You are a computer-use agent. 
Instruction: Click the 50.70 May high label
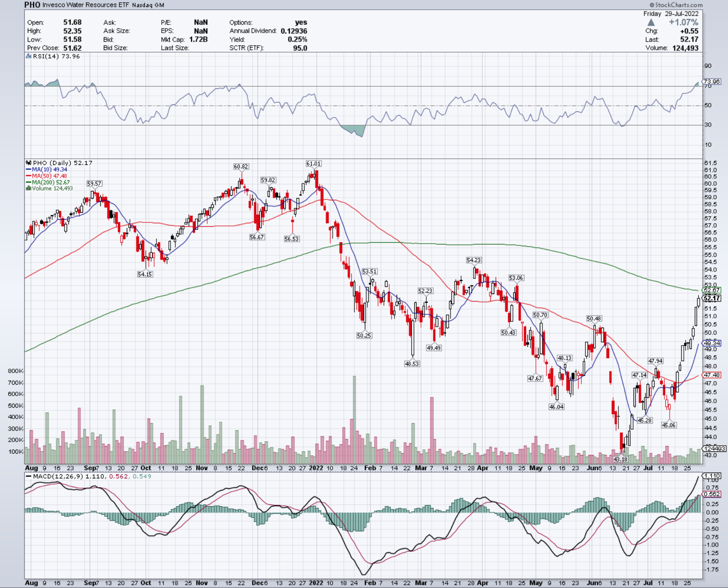click(540, 315)
